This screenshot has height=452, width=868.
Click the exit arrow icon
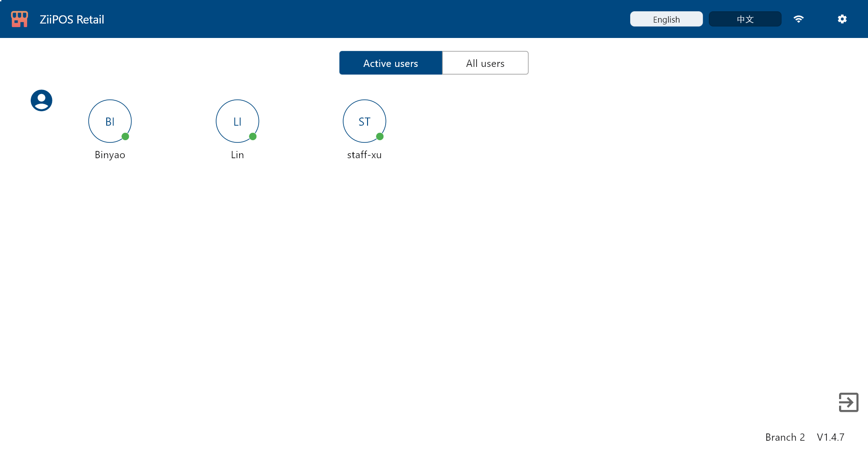click(848, 402)
